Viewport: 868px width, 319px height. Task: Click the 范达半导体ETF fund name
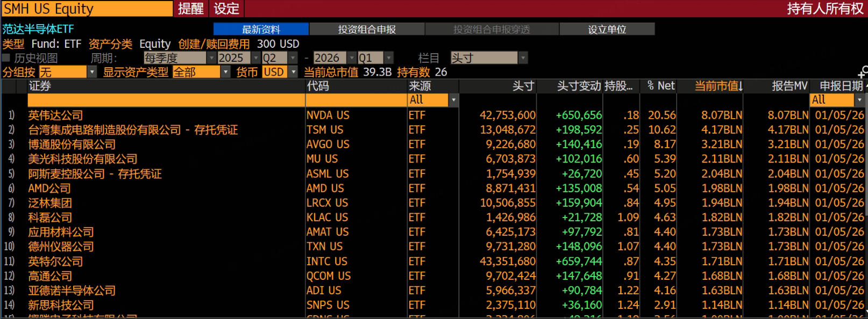[x=38, y=29]
